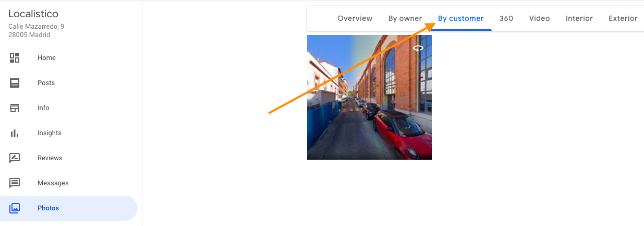The image size is (644, 226).
Task: Open the street view photo thumbnail
Action: coord(369,97)
